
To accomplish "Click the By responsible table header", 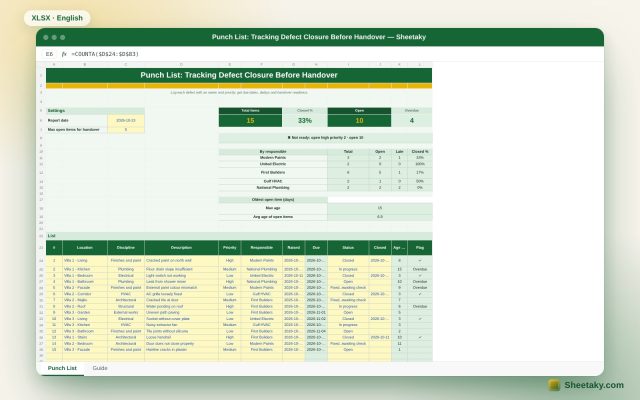I will click(273, 151).
